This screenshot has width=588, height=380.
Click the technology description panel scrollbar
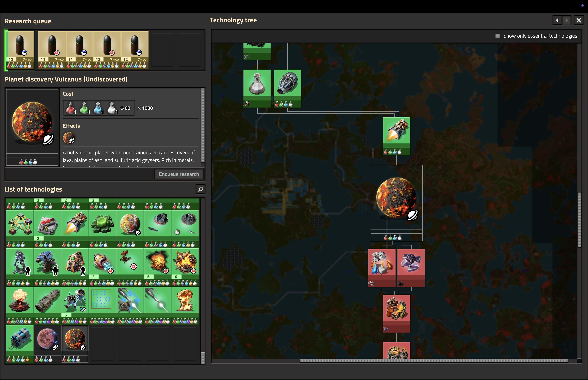point(203,125)
